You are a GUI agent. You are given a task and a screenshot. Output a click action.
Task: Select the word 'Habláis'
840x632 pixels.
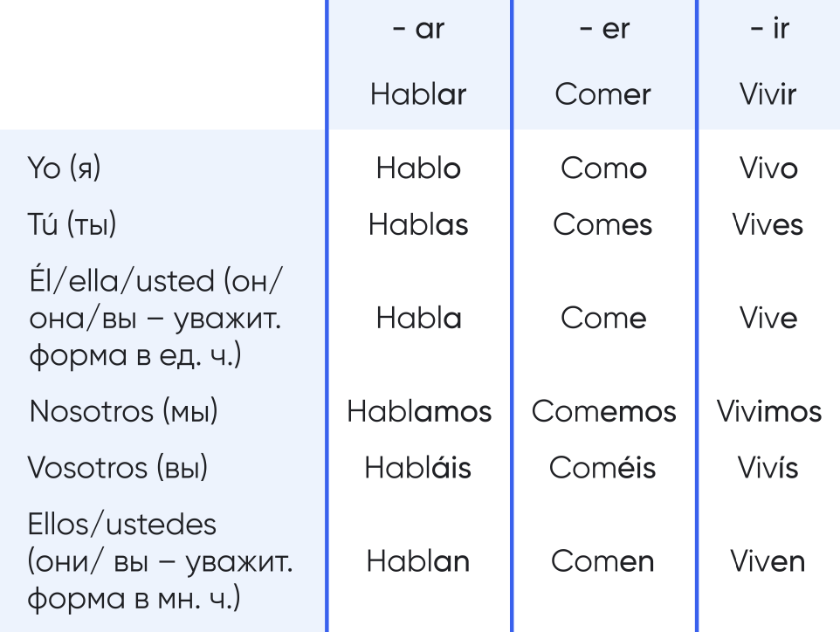pos(418,467)
